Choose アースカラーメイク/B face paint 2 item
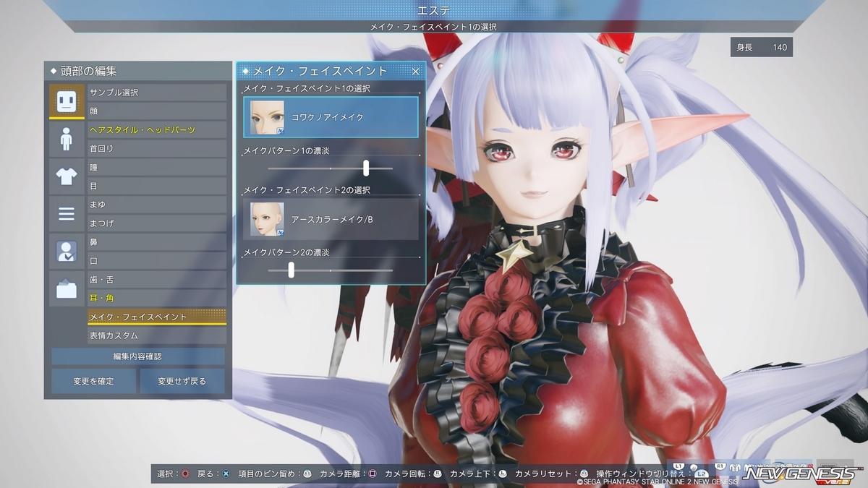Screen dimensions: 868x488 331,219
